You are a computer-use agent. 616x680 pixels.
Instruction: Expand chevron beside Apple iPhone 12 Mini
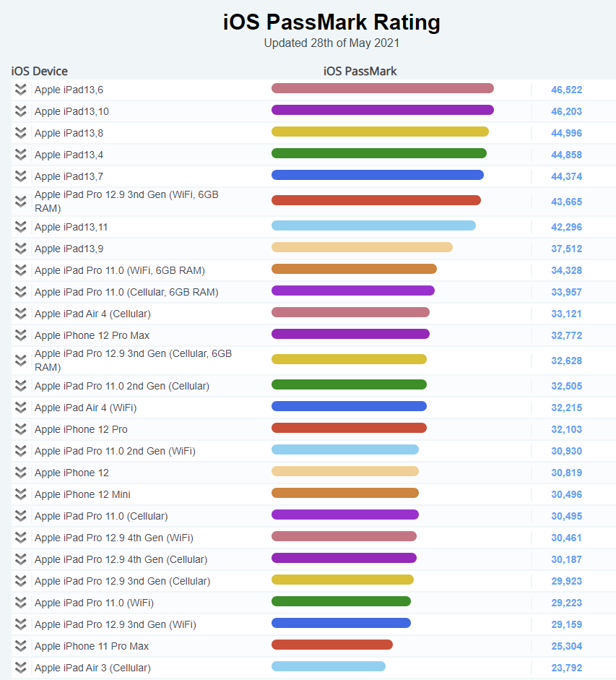tap(20, 494)
